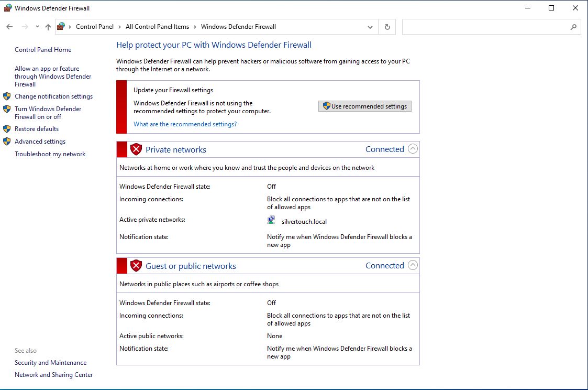The width and height of the screenshot is (588, 390).
Task: Open Network and Sharing Center link
Action: 53,375
